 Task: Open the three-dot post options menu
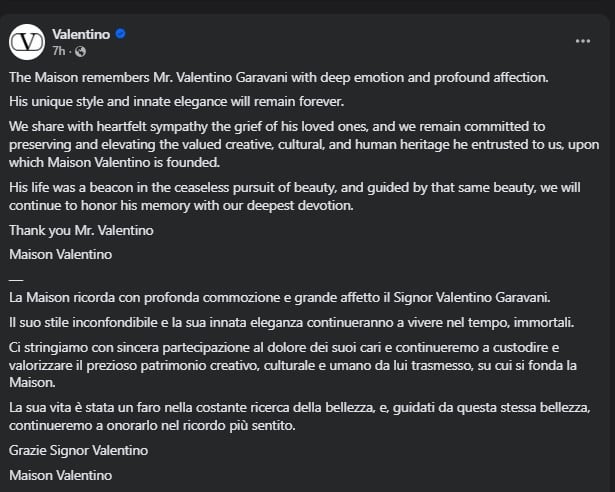(x=583, y=41)
